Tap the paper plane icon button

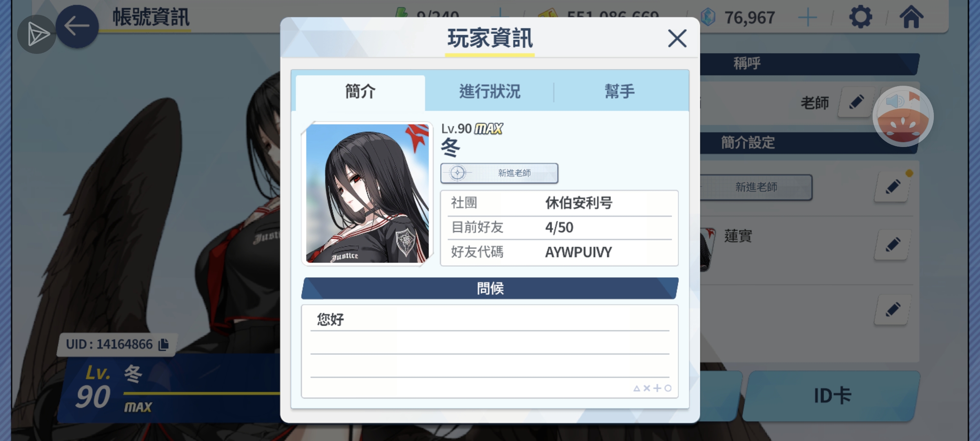[37, 34]
